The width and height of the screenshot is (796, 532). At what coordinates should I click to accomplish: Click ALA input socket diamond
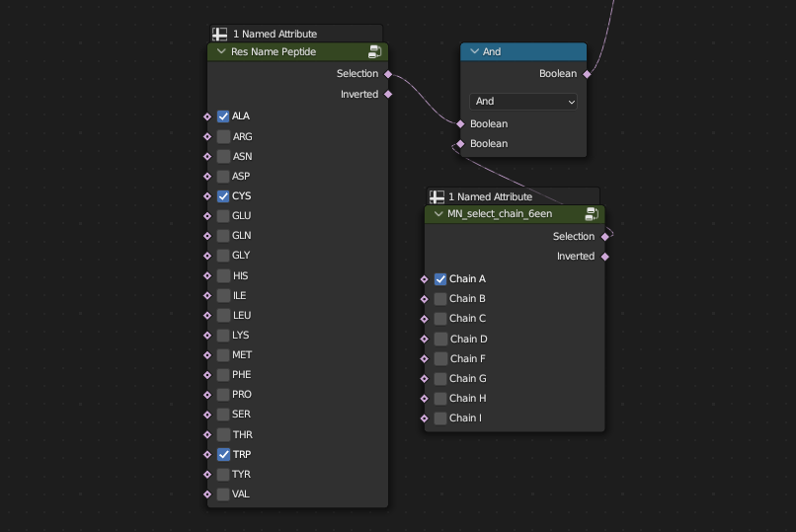(x=207, y=116)
